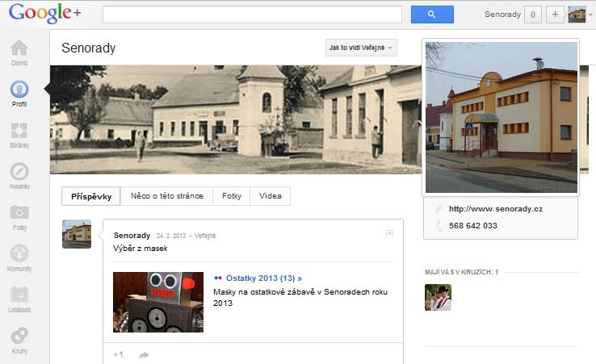Select the Profil icon in sidebar

[x=19, y=90]
